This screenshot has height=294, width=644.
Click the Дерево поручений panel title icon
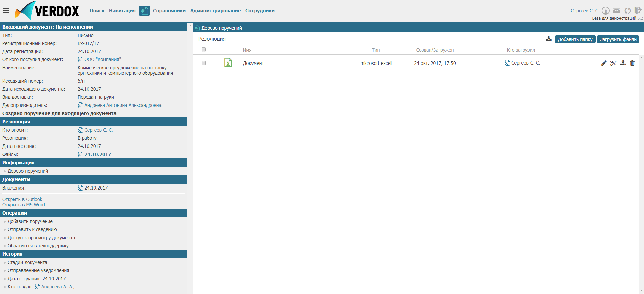[x=197, y=28]
